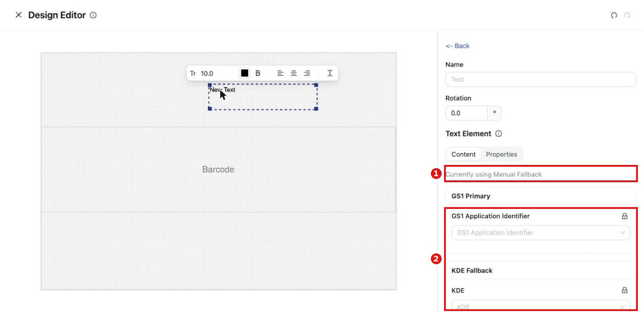Click the undo arrow icon in the header

click(614, 15)
